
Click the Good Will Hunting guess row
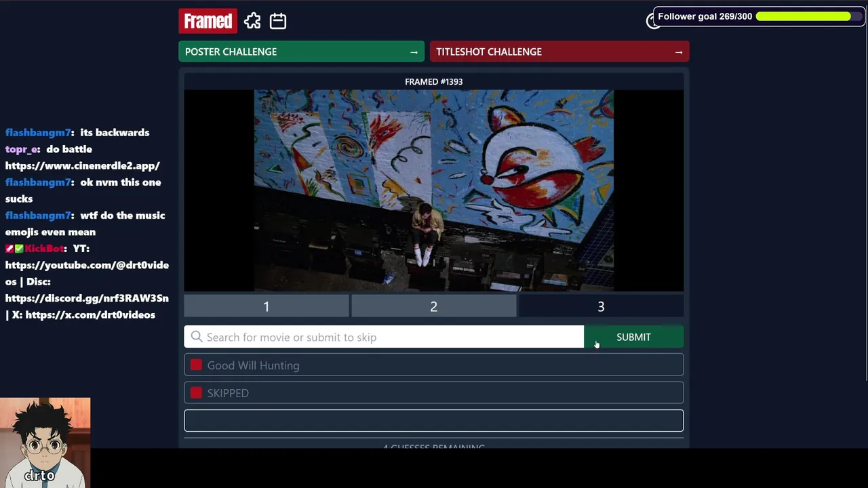click(x=434, y=365)
